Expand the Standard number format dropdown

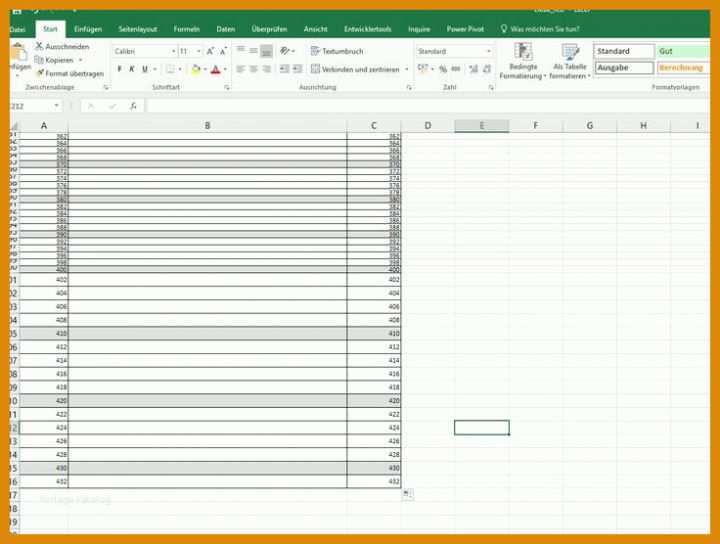pyautogui.click(x=489, y=51)
